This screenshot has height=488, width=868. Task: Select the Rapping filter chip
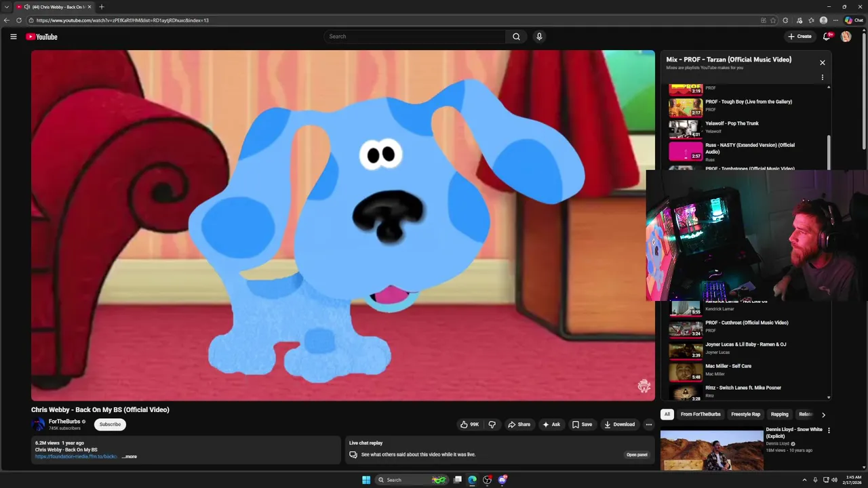point(780,414)
